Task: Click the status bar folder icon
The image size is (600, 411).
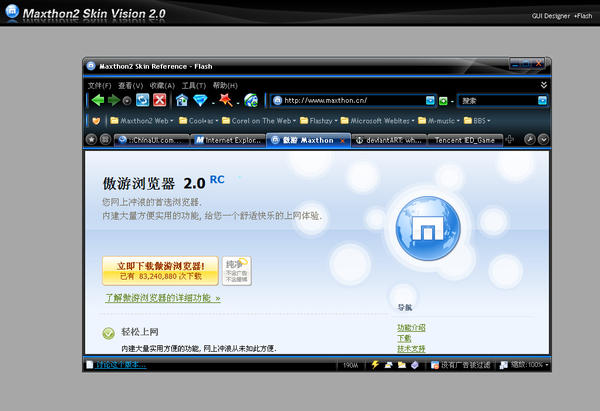Action: click(402, 365)
